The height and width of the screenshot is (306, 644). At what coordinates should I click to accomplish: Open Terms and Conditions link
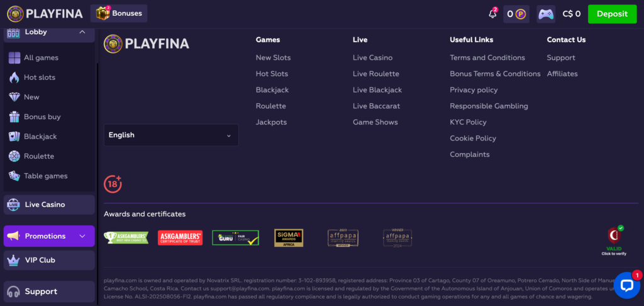click(487, 57)
